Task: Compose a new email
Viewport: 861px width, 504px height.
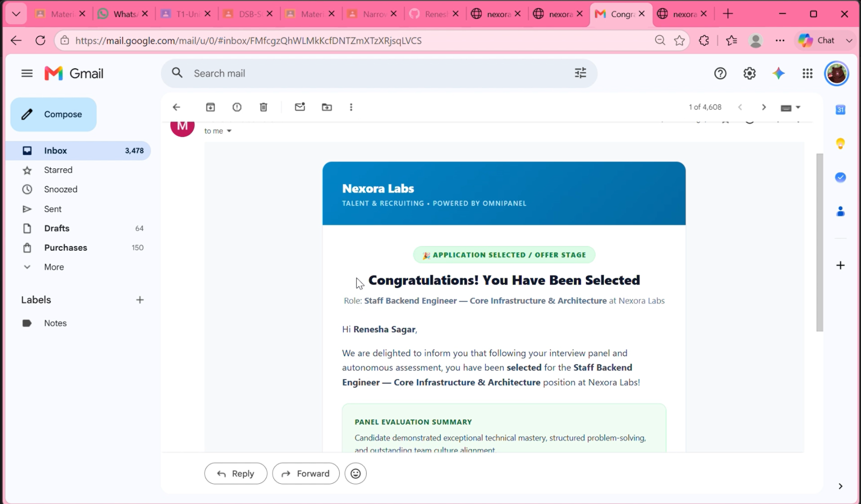Action: 53,114
